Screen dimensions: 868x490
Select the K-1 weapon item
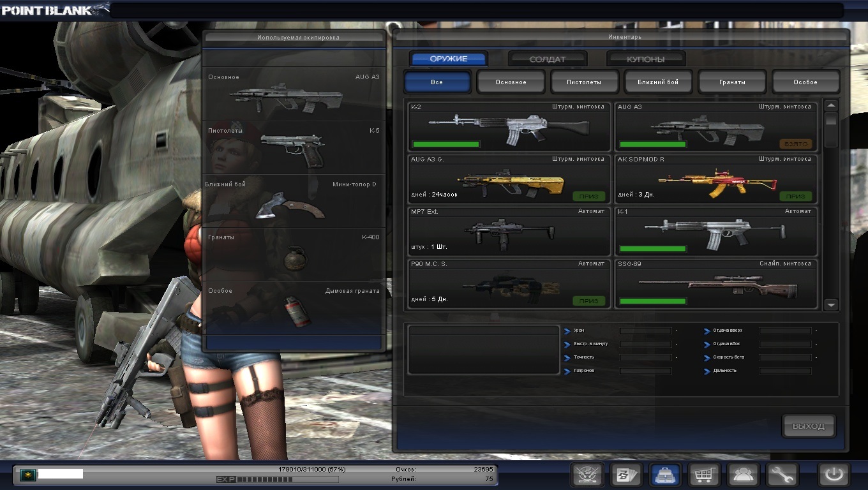tap(715, 232)
